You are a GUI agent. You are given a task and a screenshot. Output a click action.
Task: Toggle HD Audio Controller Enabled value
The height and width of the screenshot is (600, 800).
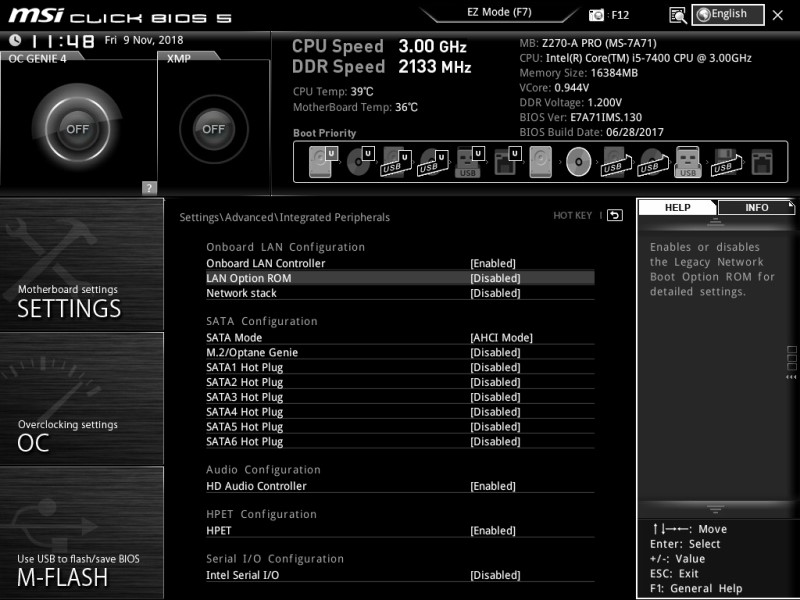[x=493, y=486]
